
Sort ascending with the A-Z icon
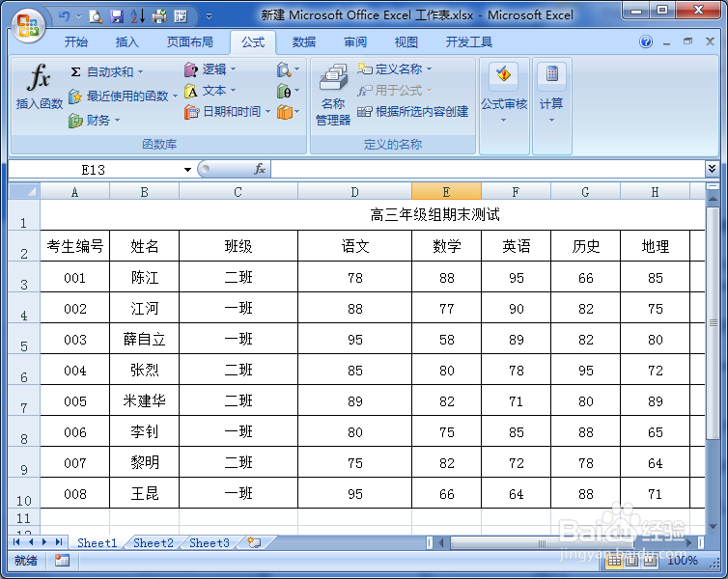[138, 16]
